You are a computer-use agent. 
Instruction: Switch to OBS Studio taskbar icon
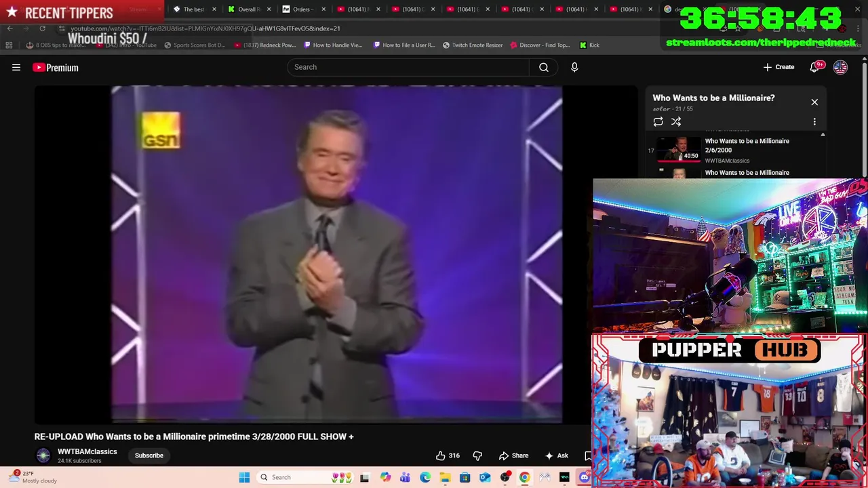coord(505,477)
